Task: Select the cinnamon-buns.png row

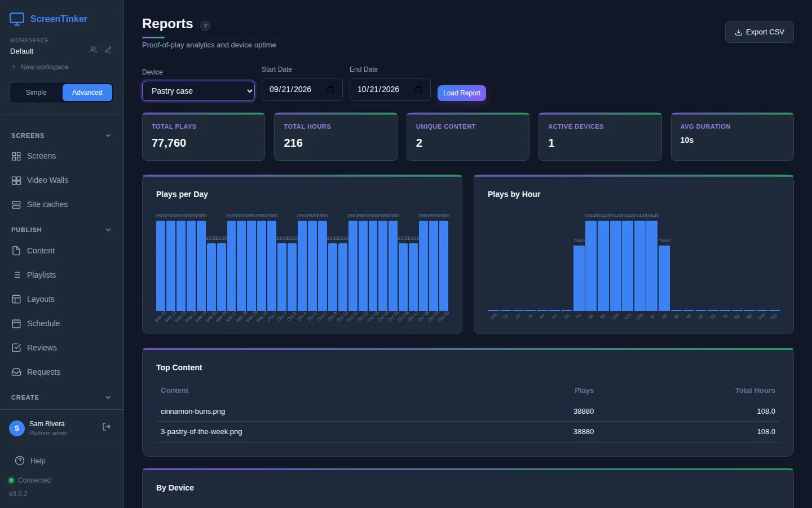Action: [468, 411]
